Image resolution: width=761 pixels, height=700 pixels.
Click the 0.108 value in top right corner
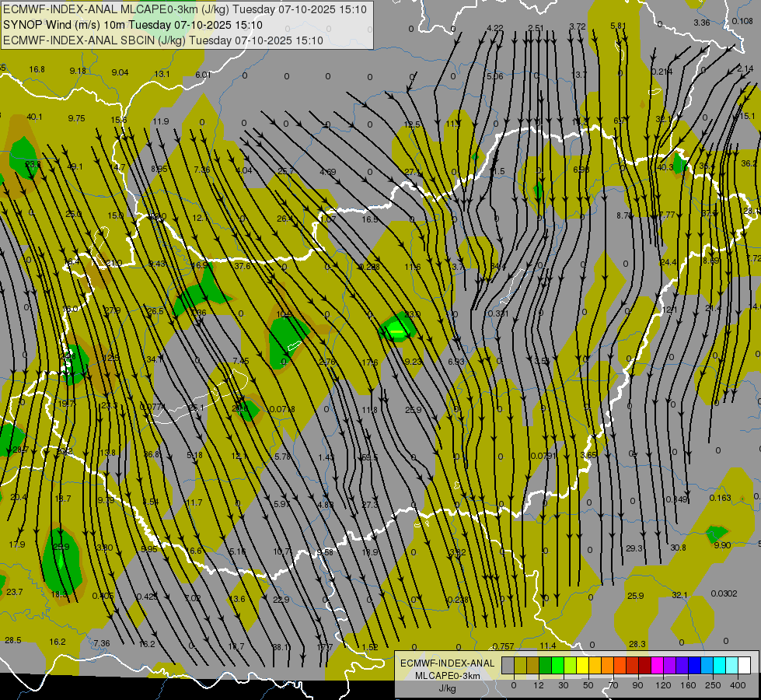742,21
